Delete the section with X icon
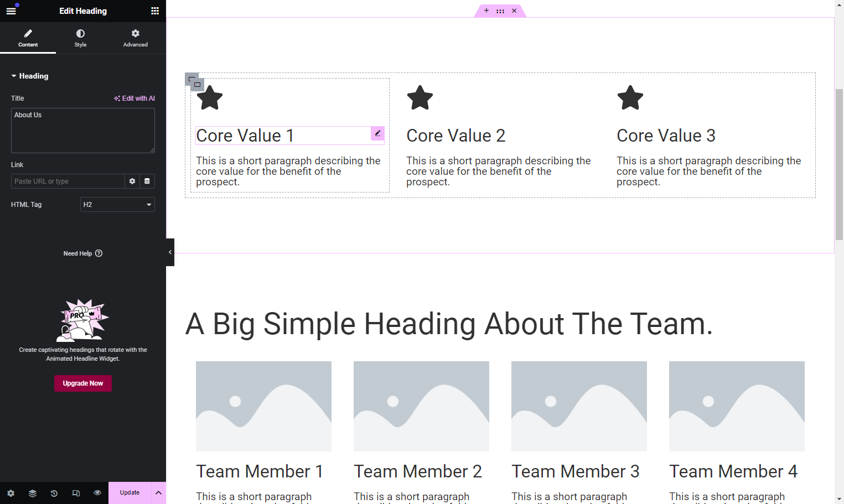This screenshot has height=504, width=844. coord(514,11)
